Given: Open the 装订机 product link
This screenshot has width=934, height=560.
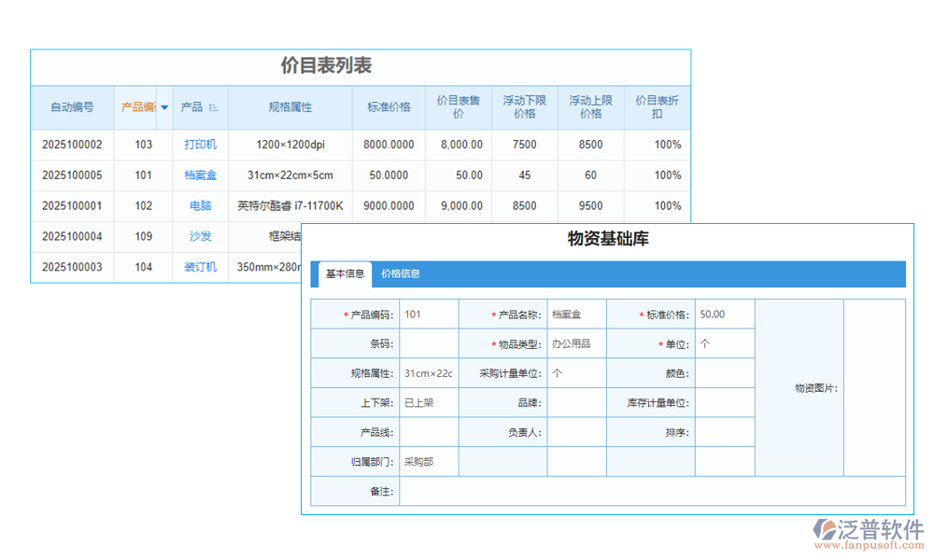Looking at the screenshot, I should 201,268.
